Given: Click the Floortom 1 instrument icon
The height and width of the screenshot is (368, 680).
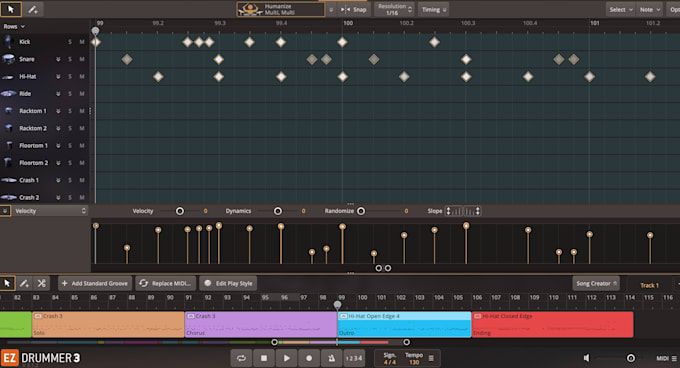Looking at the screenshot, I should tap(9, 146).
